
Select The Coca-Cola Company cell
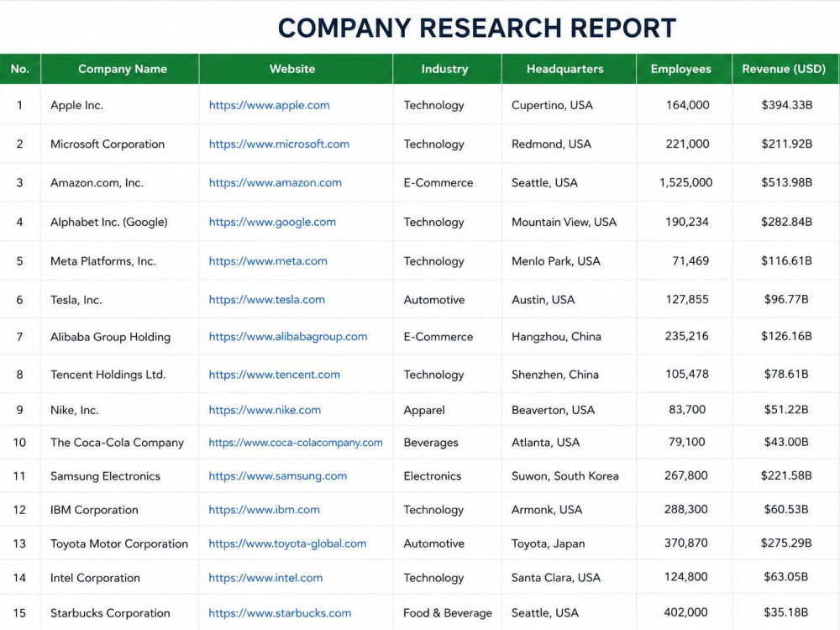(120, 443)
